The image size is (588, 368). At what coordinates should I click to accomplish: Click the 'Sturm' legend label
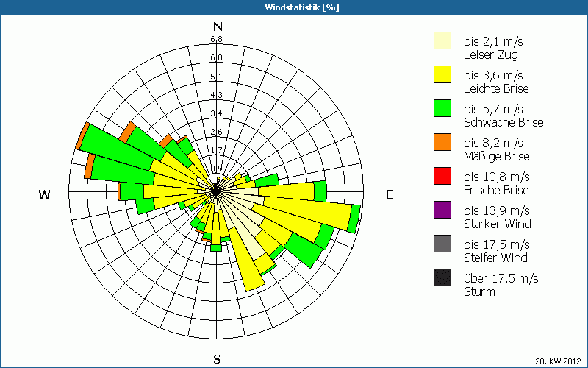[480, 291]
